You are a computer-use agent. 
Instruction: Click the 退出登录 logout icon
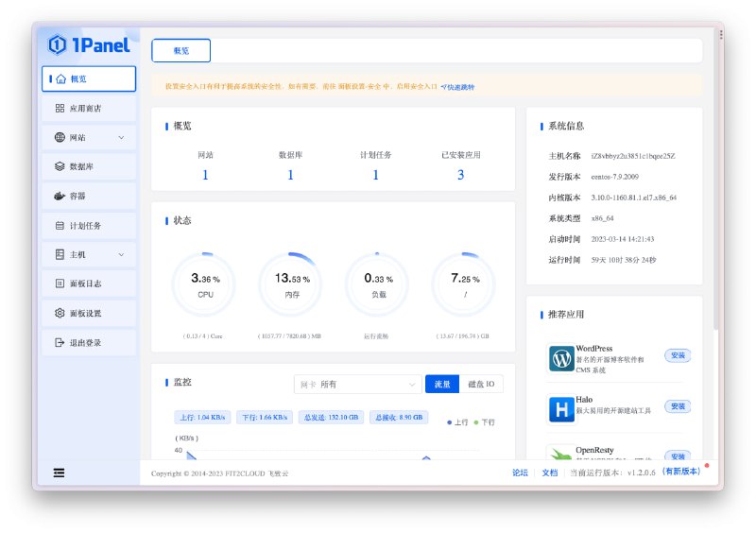60,342
